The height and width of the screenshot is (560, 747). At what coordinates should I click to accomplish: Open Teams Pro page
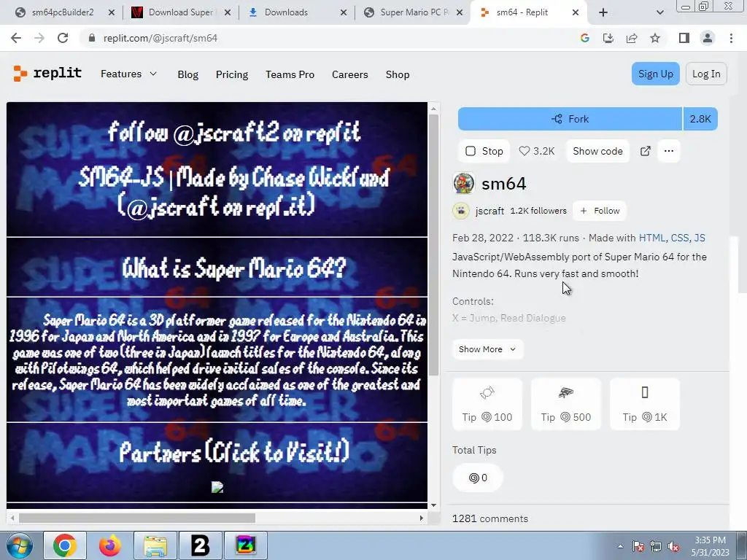pos(290,74)
